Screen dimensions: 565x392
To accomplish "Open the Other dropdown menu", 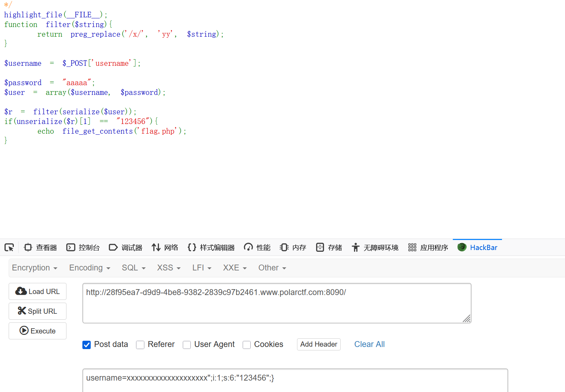I will [x=272, y=268].
